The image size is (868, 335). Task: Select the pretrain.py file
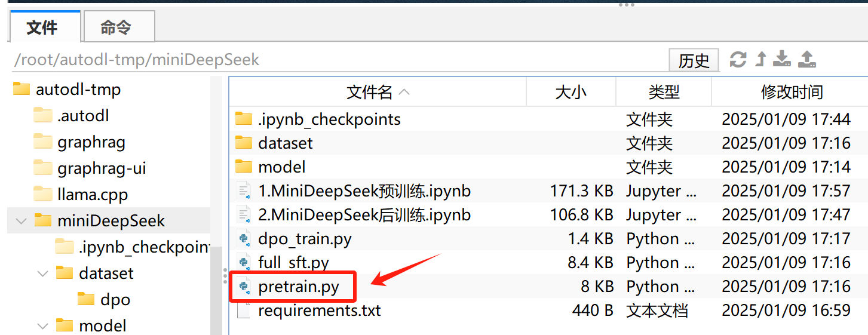click(x=298, y=287)
